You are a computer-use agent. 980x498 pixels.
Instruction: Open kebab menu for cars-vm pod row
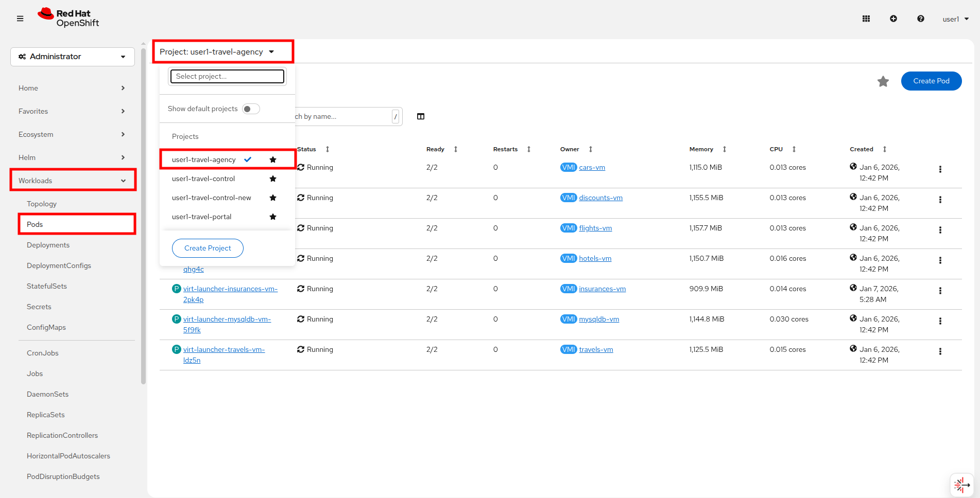pyautogui.click(x=940, y=169)
